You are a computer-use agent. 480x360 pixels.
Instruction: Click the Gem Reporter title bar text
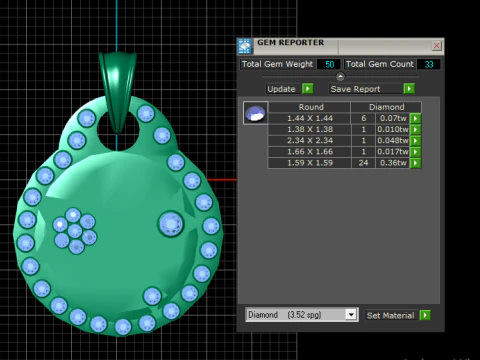pos(290,43)
